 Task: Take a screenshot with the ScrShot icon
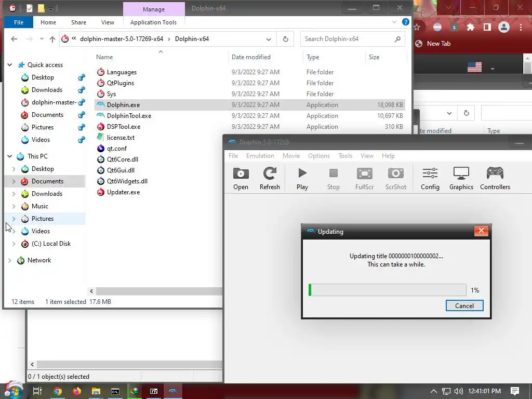click(395, 179)
